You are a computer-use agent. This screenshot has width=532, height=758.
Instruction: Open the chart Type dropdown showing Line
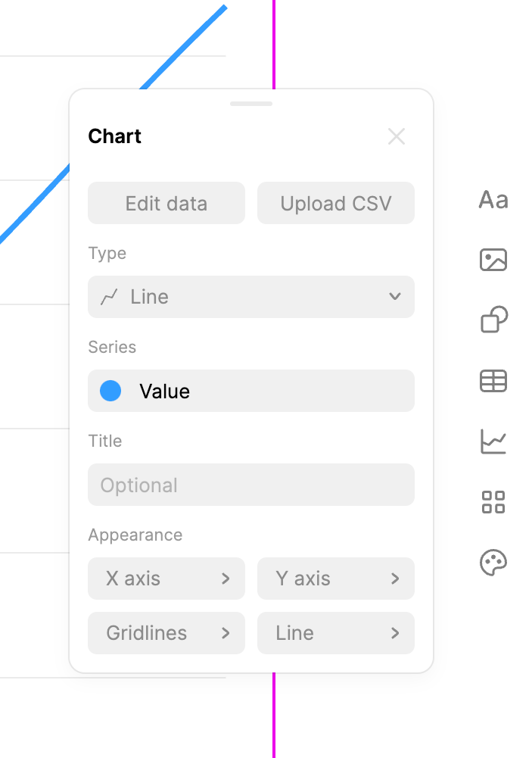coord(250,297)
